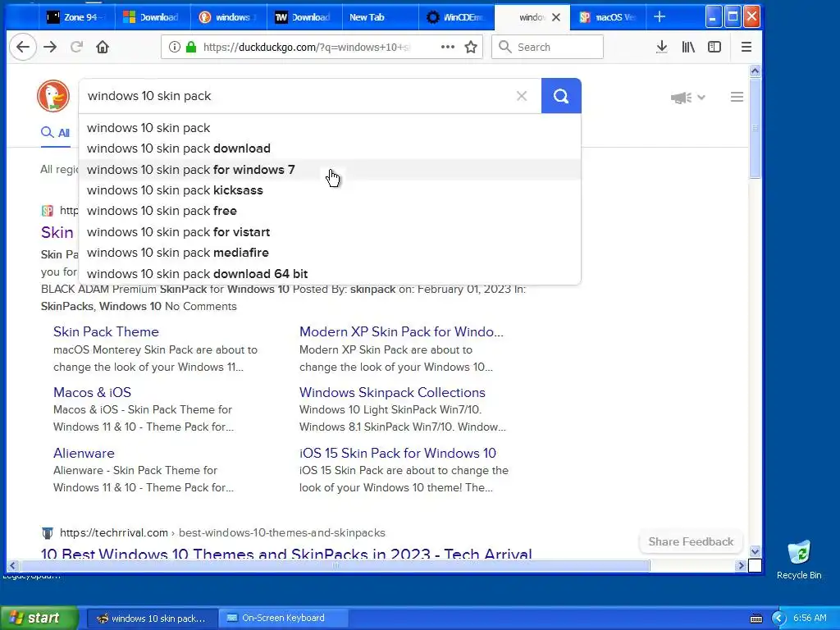Select the On-Screen Keyboard taskbar item
Image resolution: width=840 pixels, height=630 pixels.
pyautogui.click(x=283, y=619)
